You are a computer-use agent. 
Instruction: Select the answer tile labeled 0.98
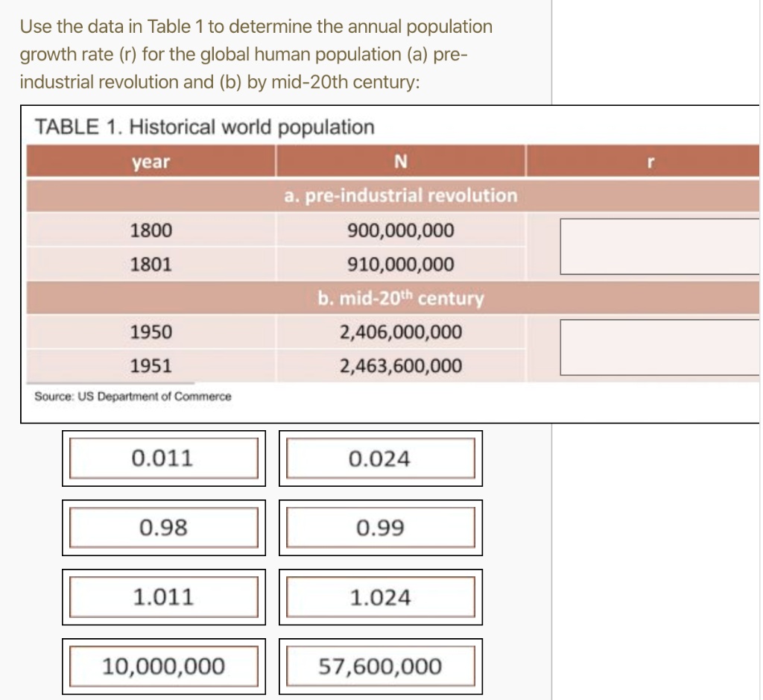164,526
